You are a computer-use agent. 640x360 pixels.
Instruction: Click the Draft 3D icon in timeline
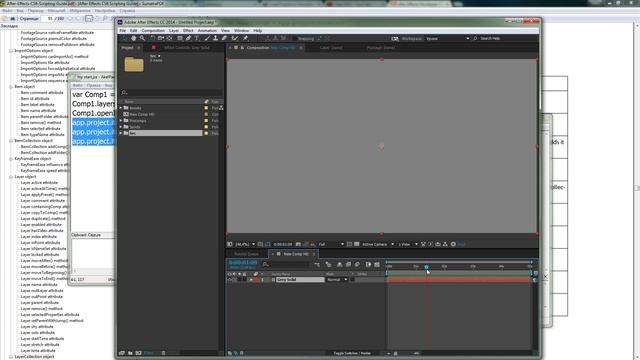tap(329, 264)
